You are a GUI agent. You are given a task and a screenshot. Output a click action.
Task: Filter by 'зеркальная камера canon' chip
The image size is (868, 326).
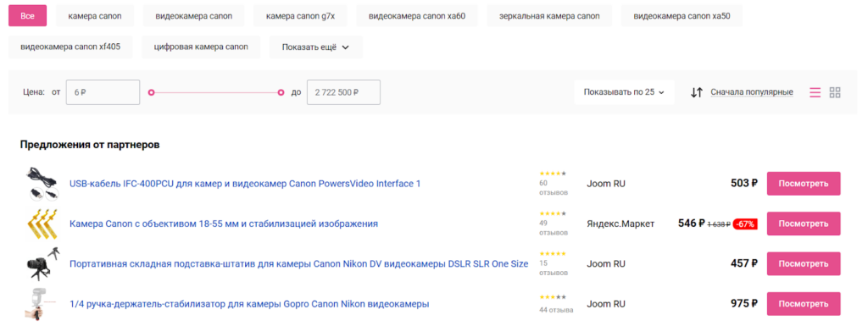(x=549, y=16)
